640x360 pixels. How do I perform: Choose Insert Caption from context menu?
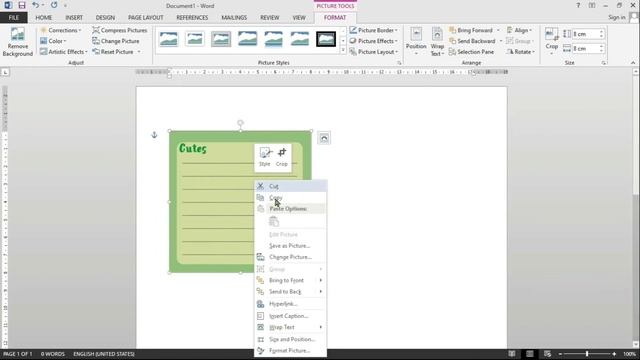(x=290, y=316)
